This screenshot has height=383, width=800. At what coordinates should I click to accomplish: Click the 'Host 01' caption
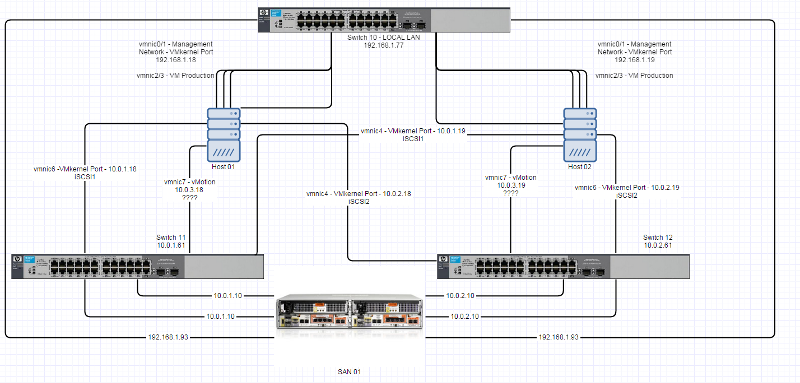click(x=223, y=167)
